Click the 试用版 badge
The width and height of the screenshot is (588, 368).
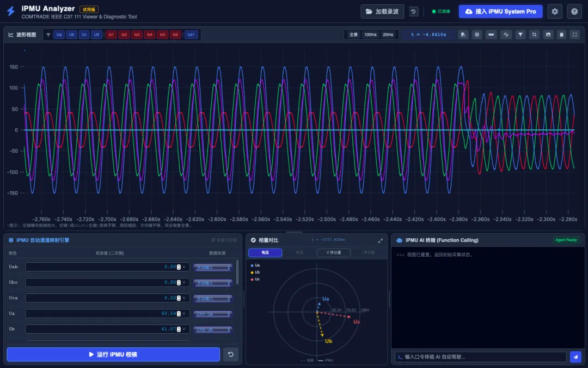89,9
